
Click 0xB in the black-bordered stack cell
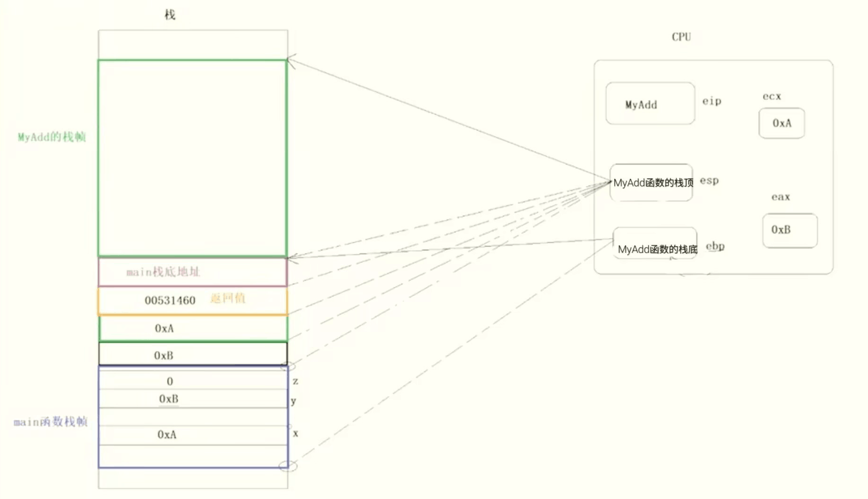[164, 356]
